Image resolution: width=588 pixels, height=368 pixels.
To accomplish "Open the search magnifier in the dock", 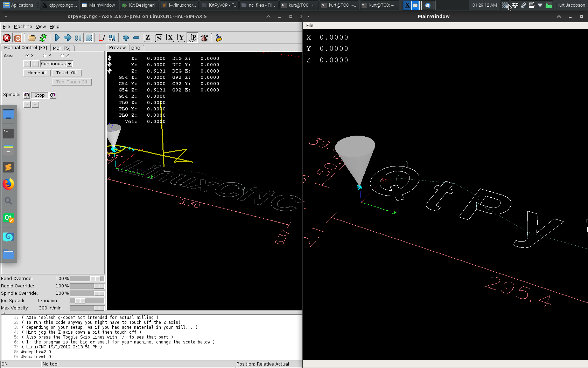I will pos(8,201).
